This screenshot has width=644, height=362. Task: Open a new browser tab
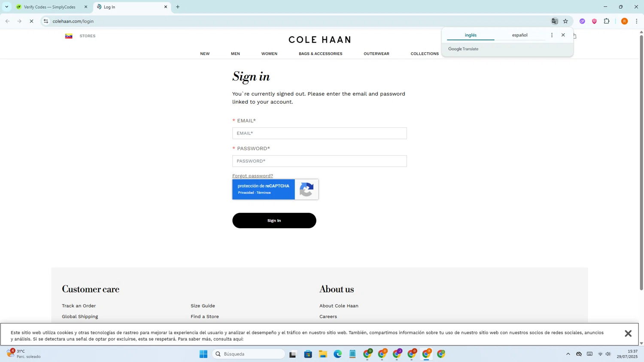[x=178, y=7]
